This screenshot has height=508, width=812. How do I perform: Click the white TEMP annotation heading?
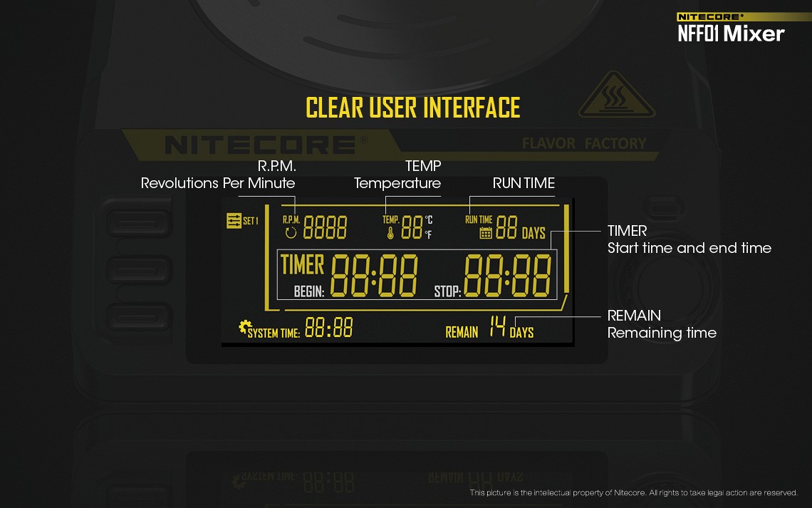(x=423, y=166)
